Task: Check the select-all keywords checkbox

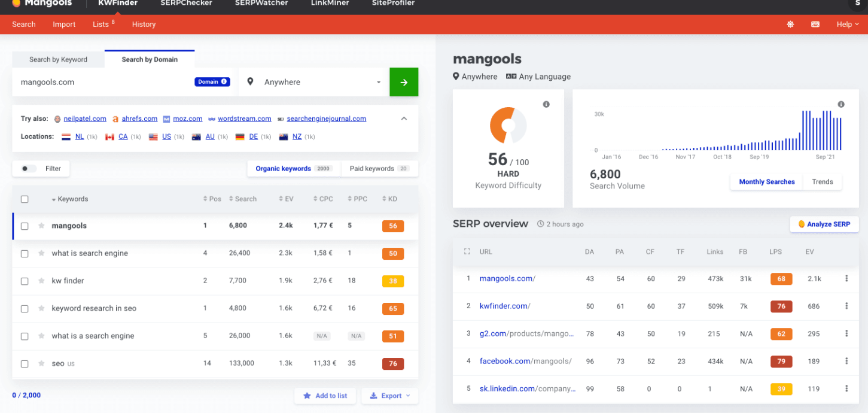Action: pos(25,199)
